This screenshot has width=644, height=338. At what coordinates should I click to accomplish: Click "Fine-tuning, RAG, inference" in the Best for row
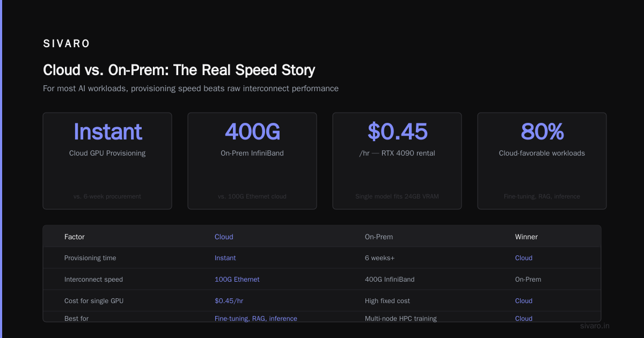pyautogui.click(x=256, y=318)
